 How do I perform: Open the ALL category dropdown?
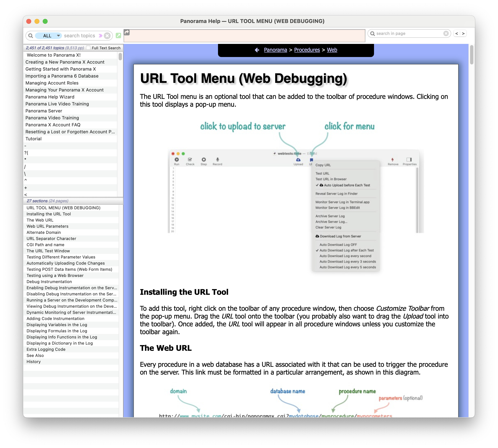pos(48,36)
